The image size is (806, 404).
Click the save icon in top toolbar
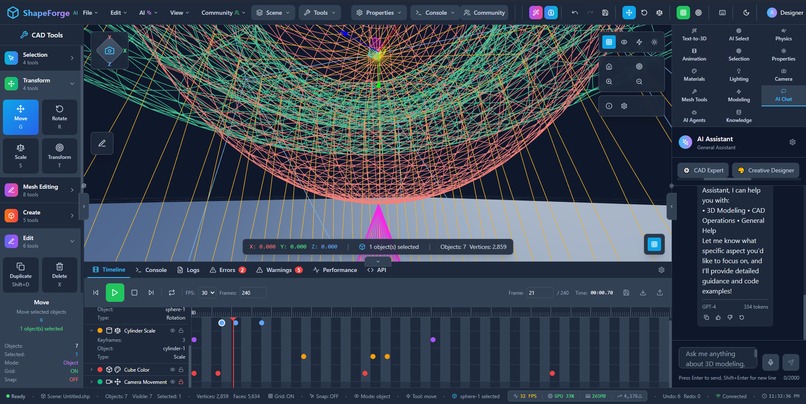click(x=605, y=13)
